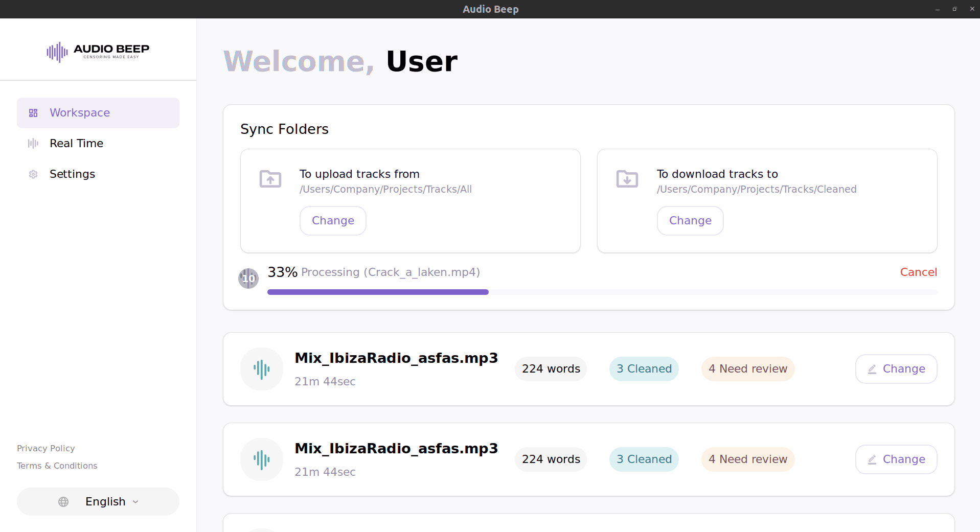The width and height of the screenshot is (980, 532).
Task: Change the upload tracks folder
Action: (333, 221)
